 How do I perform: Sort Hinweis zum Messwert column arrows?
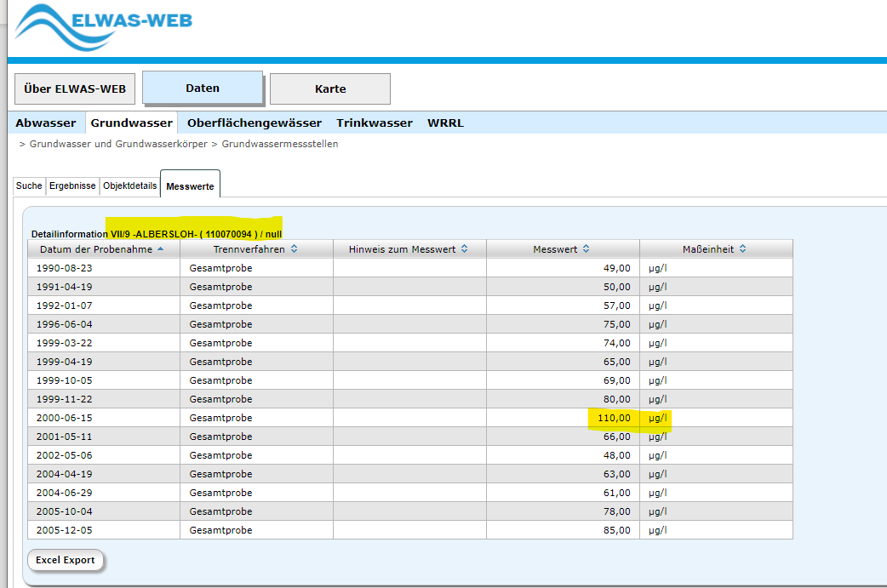coord(465,248)
